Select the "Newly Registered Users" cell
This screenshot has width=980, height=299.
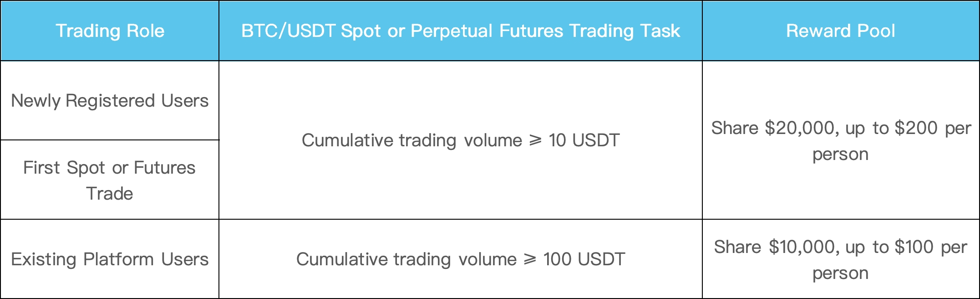[x=110, y=101]
